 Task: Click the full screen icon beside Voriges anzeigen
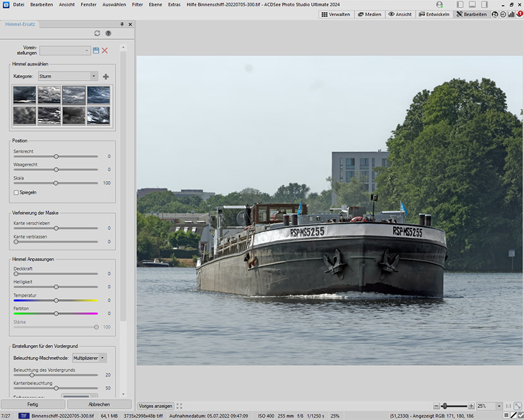pyautogui.click(x=180, y=406)
